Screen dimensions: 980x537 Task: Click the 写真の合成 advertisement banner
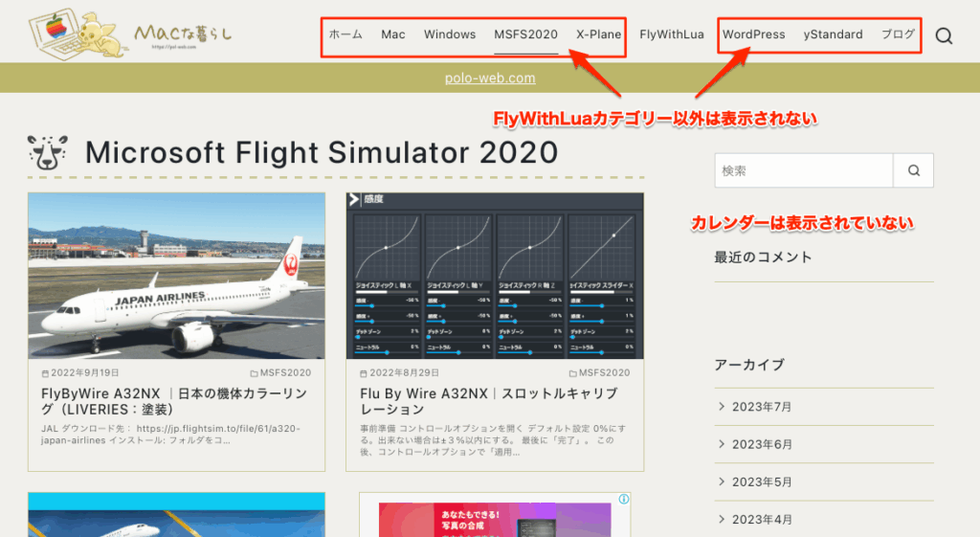pos(495,519)
